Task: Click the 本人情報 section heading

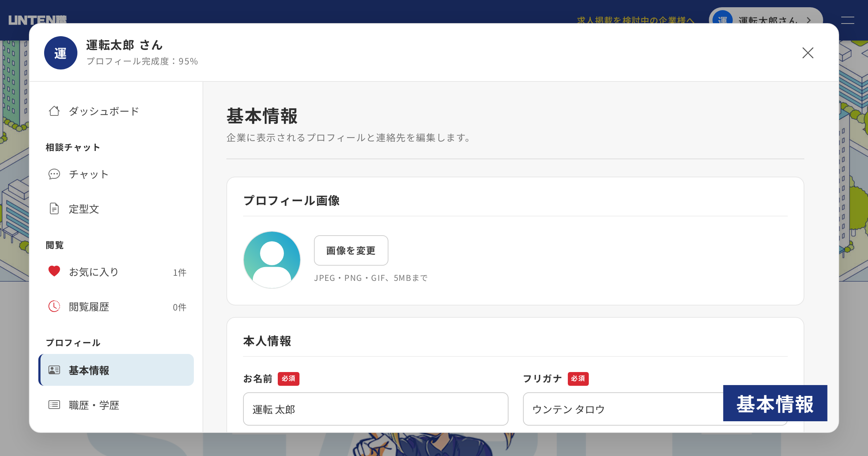Action: coord(267,341)
